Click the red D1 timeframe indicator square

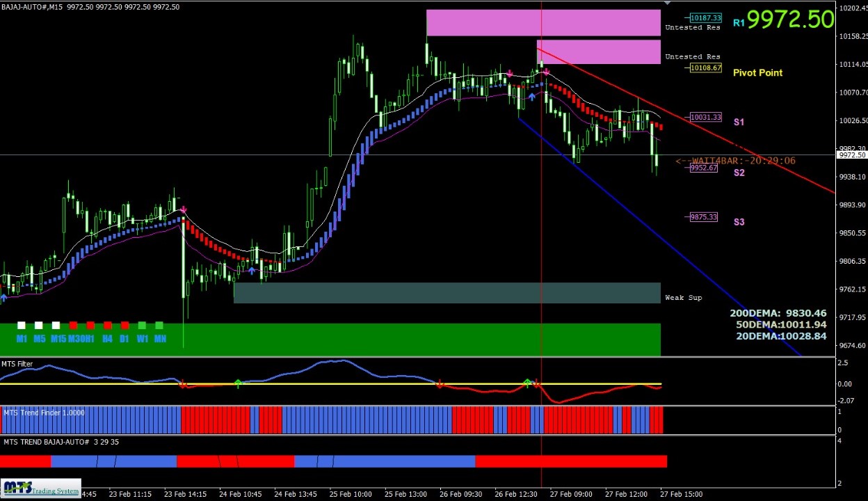pyautogui.click(x=124, y=326)
